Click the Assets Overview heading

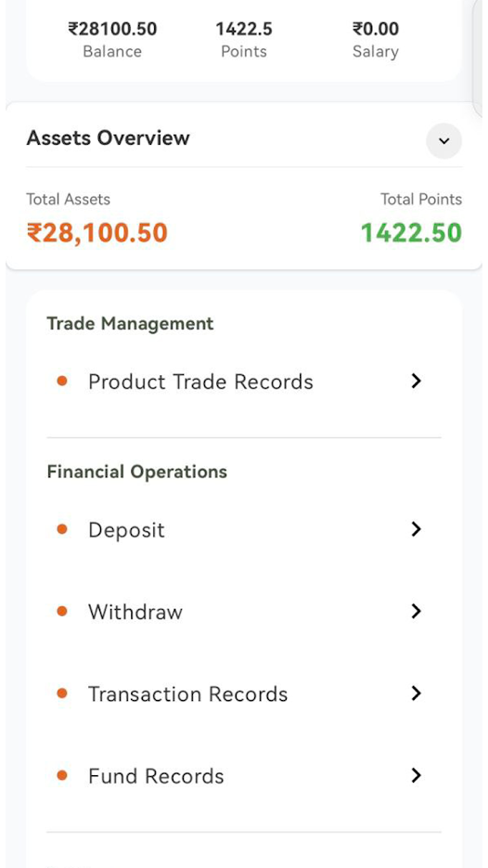tap(109, 137)
